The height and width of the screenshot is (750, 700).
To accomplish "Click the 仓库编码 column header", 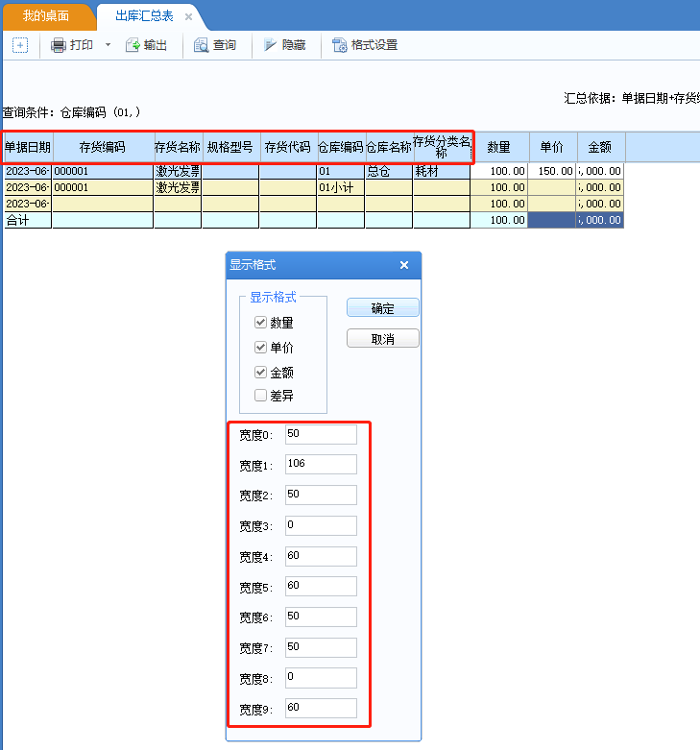I will click(x=342, y=147).
